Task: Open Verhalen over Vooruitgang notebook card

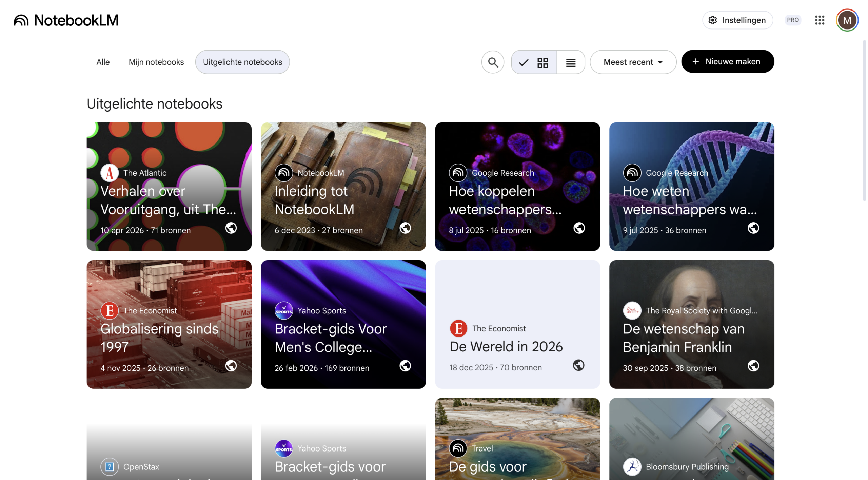Action: [169, 187]
